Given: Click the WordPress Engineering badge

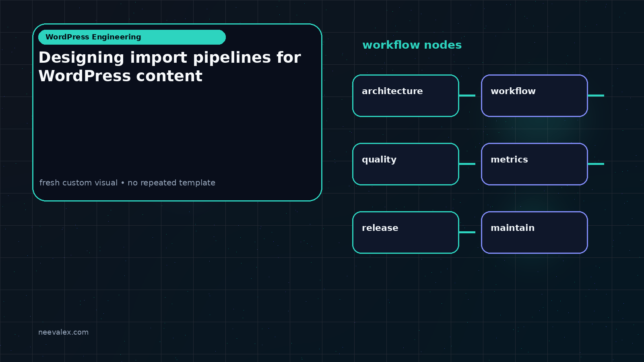Looking at the screenshot, I should point(132,37).
